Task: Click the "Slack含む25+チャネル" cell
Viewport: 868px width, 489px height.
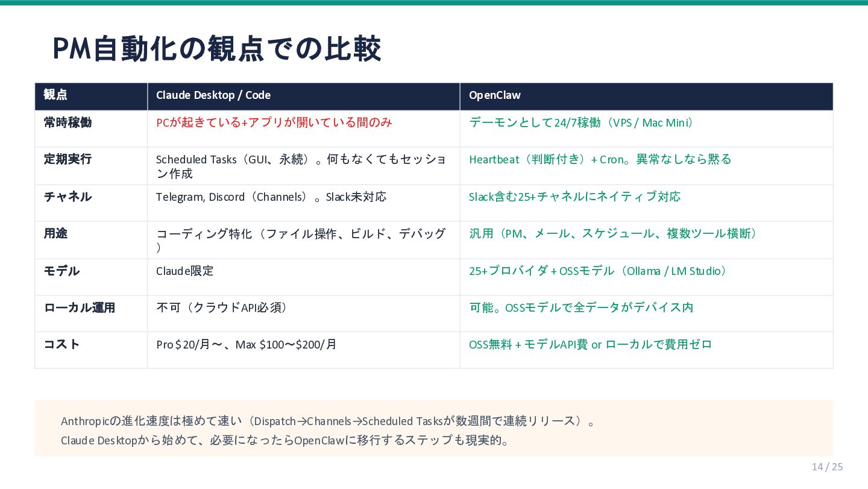Action: click(x=574, y=197)
